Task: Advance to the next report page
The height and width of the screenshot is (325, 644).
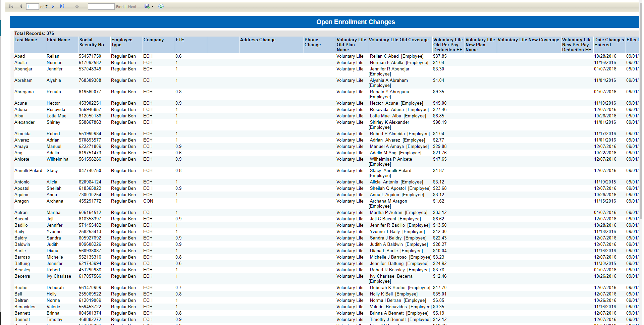Action: click(x=53, y=6)
